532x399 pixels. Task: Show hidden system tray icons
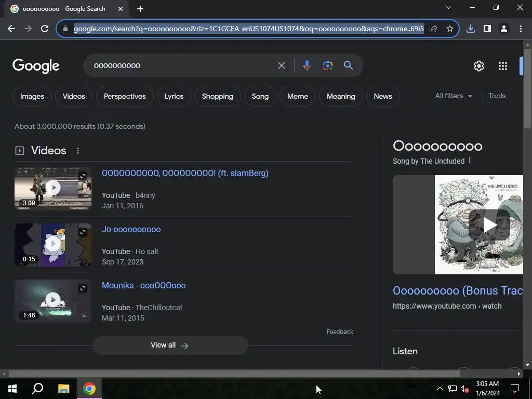coord(440,389)
